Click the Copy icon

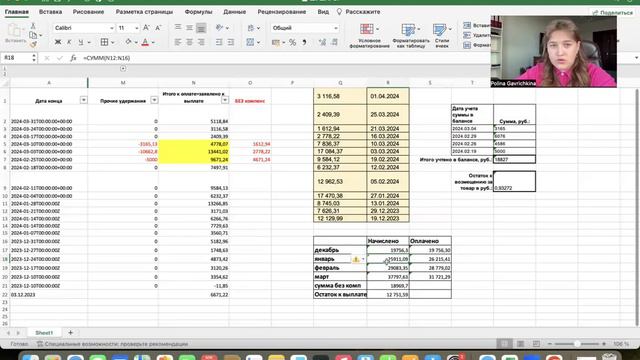(x=33, y=35)
